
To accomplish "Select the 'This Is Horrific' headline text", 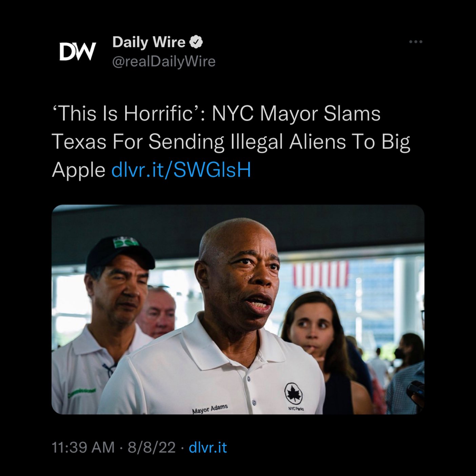I will pos(126,113).
